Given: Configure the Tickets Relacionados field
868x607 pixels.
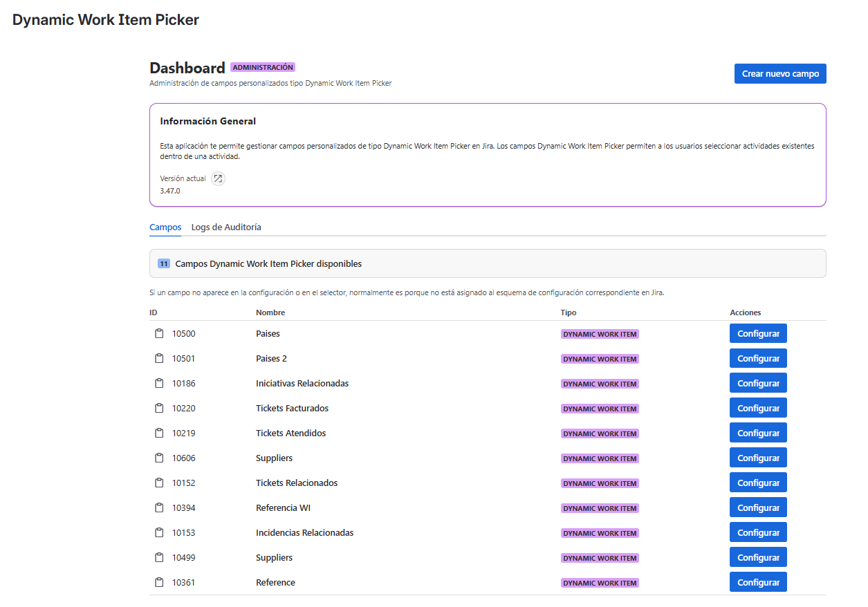Looking at the screenshot, I should 758,483.
